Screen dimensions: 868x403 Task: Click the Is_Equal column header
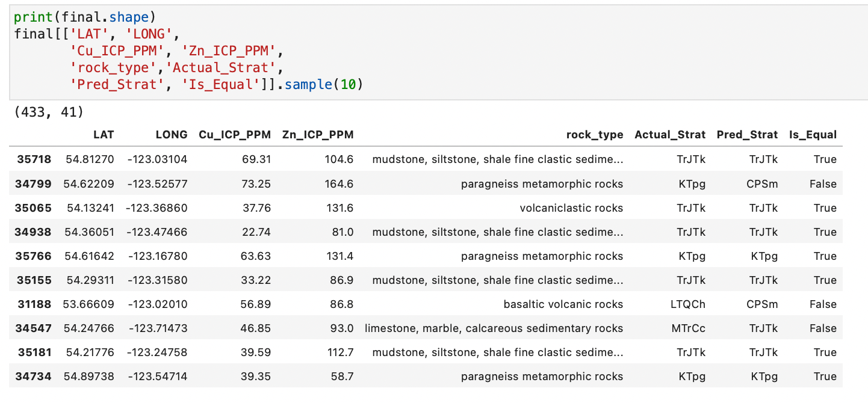click(813, 135)
